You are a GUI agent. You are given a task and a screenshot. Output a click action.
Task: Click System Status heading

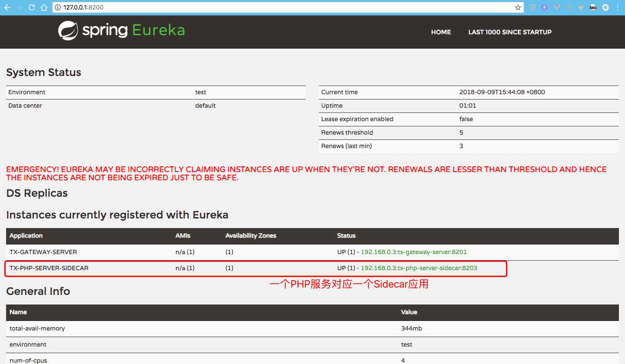coord(43,73)
